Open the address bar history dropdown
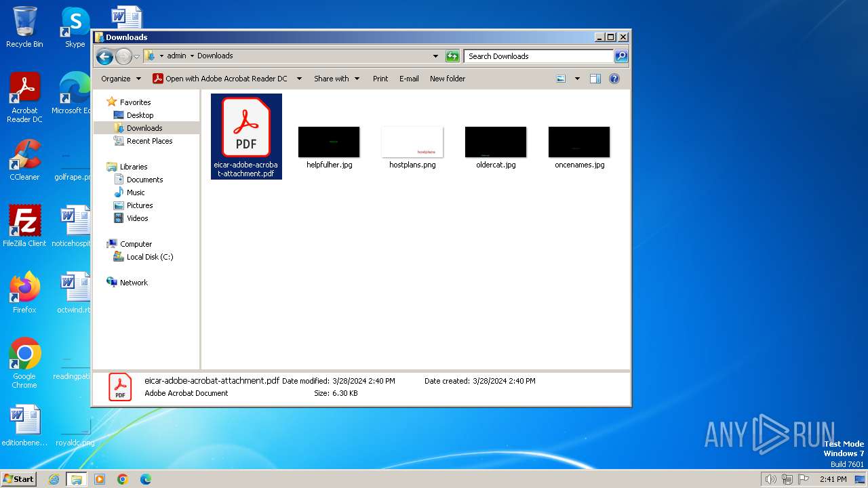This screenshot has width=868, height=488. click(x=435, y=56)
